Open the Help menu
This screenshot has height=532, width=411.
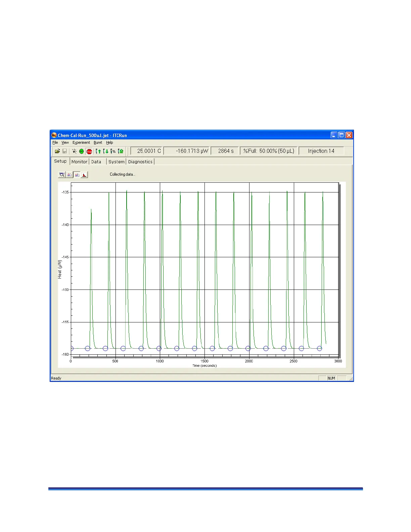109,142
